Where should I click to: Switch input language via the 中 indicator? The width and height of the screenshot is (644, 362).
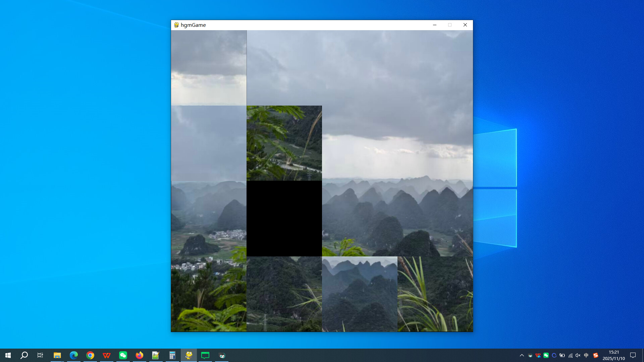[586, 355]
